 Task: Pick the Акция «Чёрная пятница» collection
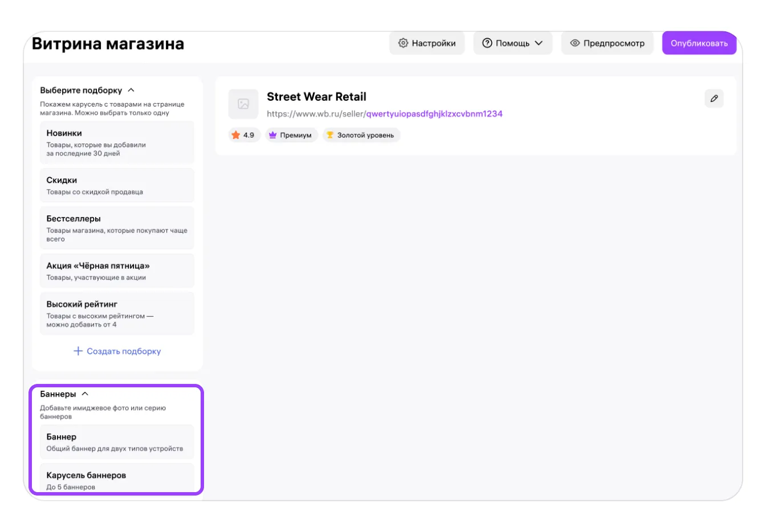tap(117, 271)
